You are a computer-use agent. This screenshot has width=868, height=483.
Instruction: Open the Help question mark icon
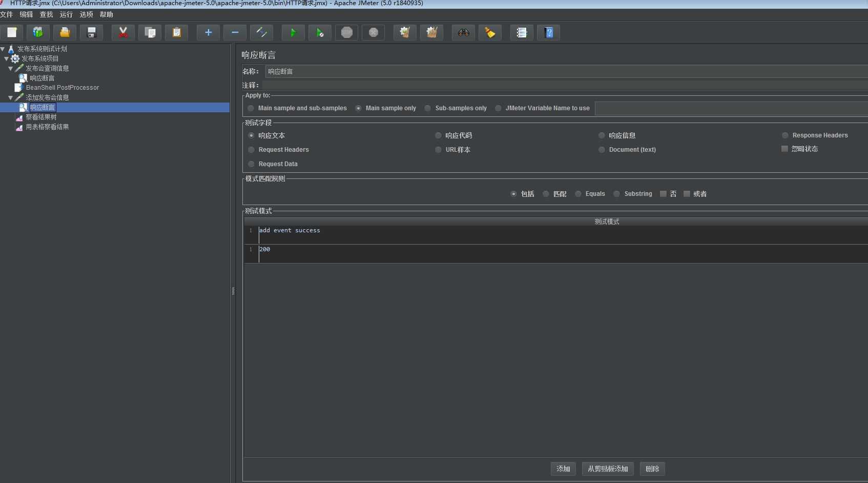click(549, 32)
